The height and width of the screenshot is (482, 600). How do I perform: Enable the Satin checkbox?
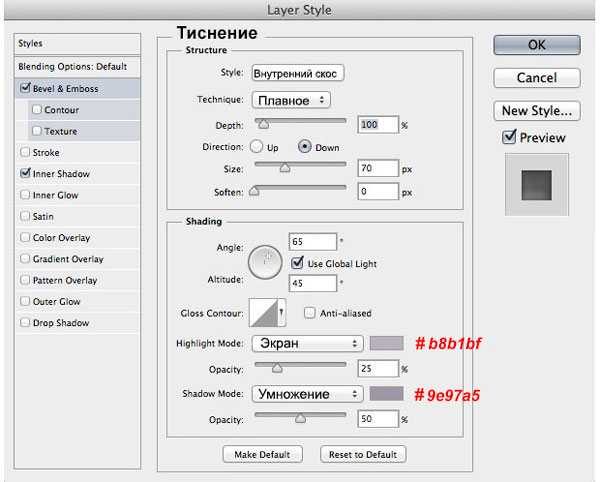pyautogui.click(x=25, y=216)
